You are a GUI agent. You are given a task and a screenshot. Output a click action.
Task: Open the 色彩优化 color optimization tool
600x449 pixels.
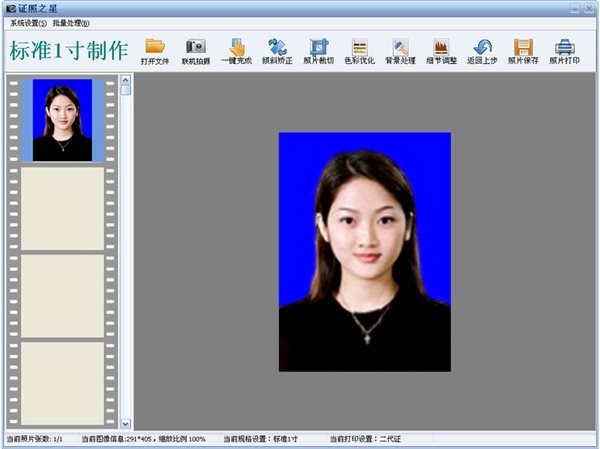[x=360, y=47]
